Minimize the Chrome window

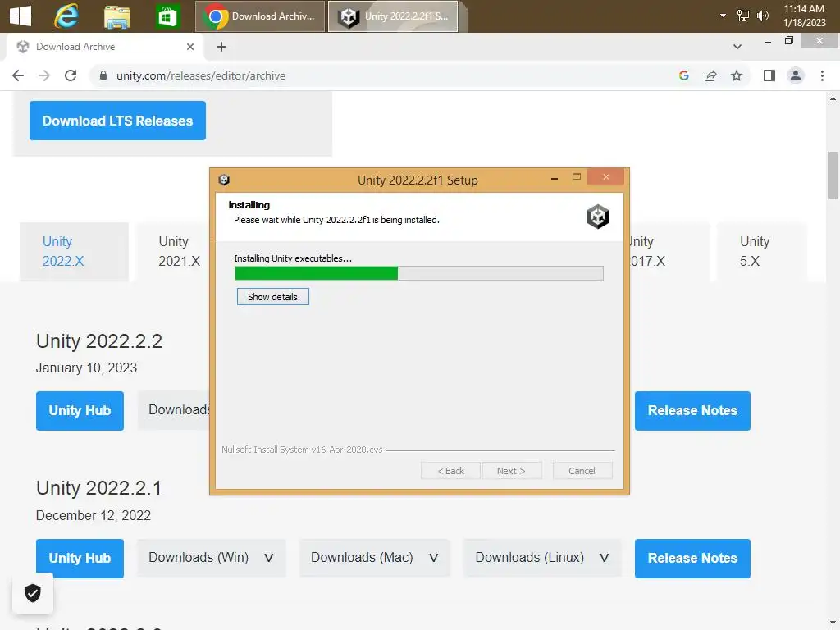767,41
